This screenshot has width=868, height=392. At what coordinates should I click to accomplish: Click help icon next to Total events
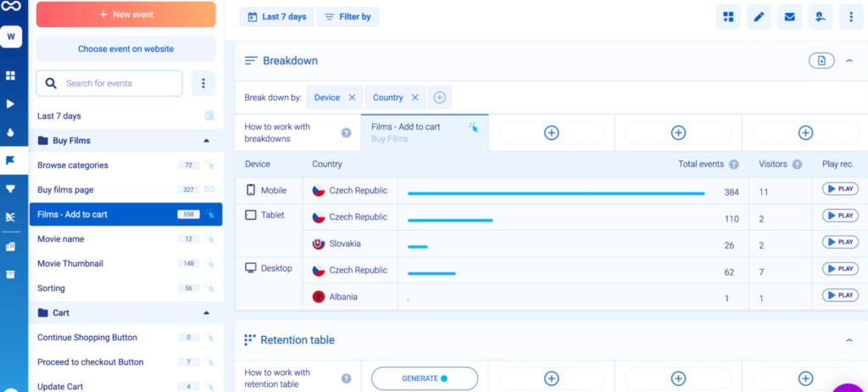click(x=733, y=165)
